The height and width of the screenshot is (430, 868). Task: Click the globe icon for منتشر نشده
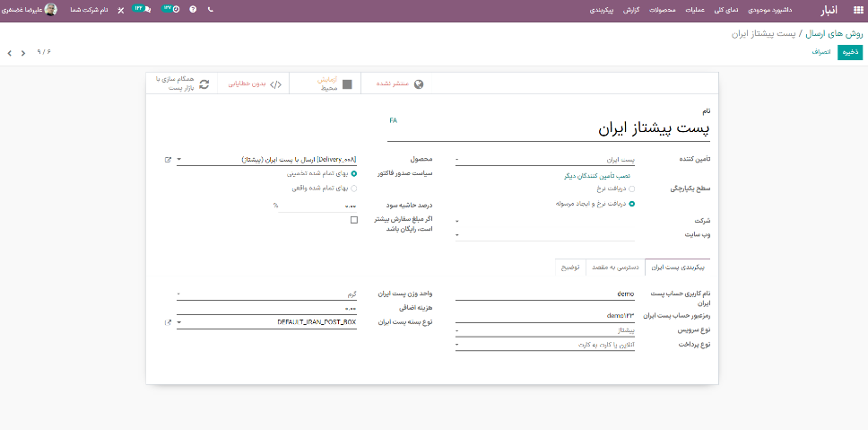point(419,84)
